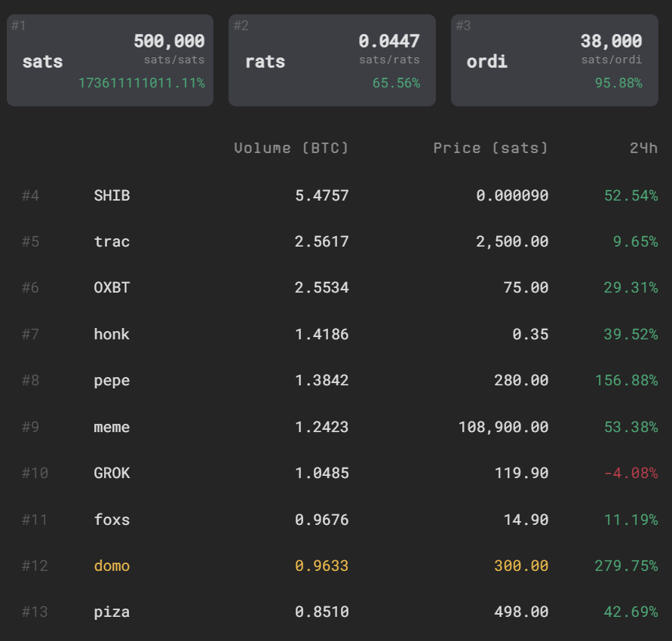The height and width of the screenshot is (641, 672).
Task: Open the #1 sats token card
Action: (x=110, y=60)
